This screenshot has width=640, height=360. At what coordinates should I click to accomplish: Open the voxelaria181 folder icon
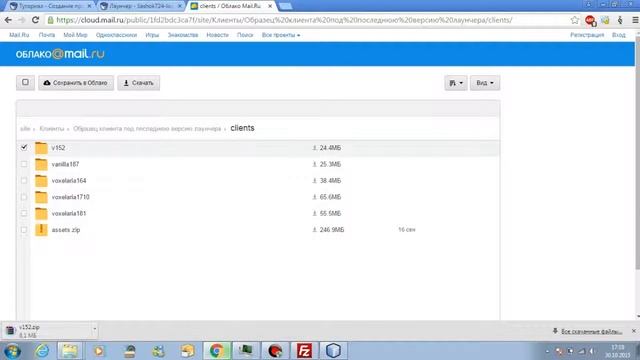click(x=41, y=213)
